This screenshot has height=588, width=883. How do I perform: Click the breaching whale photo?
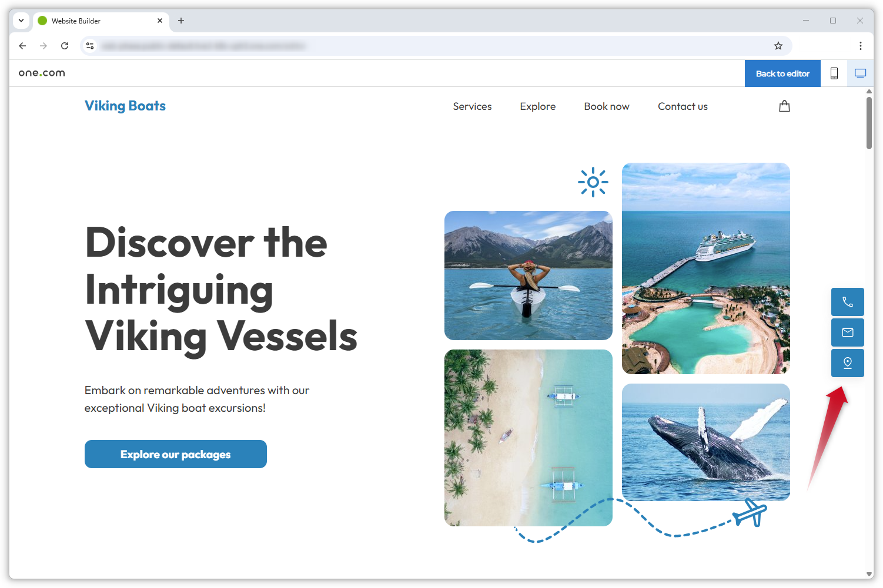click(x=706, y=442)
